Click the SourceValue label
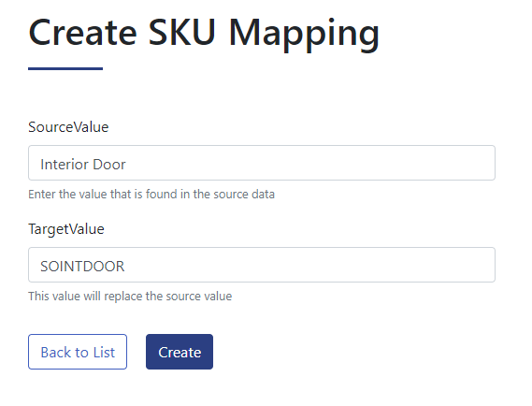 point(68,127)
